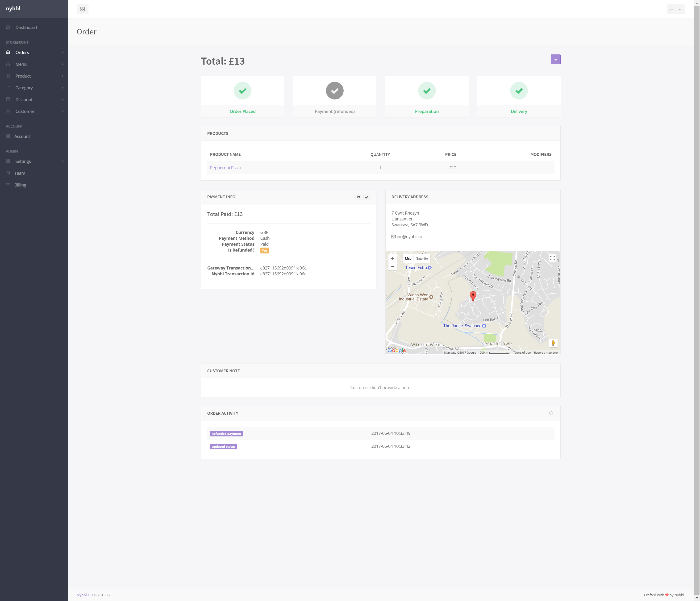
Task: Click the grid menu icon in top bar
Action: (x=83, y=9)
